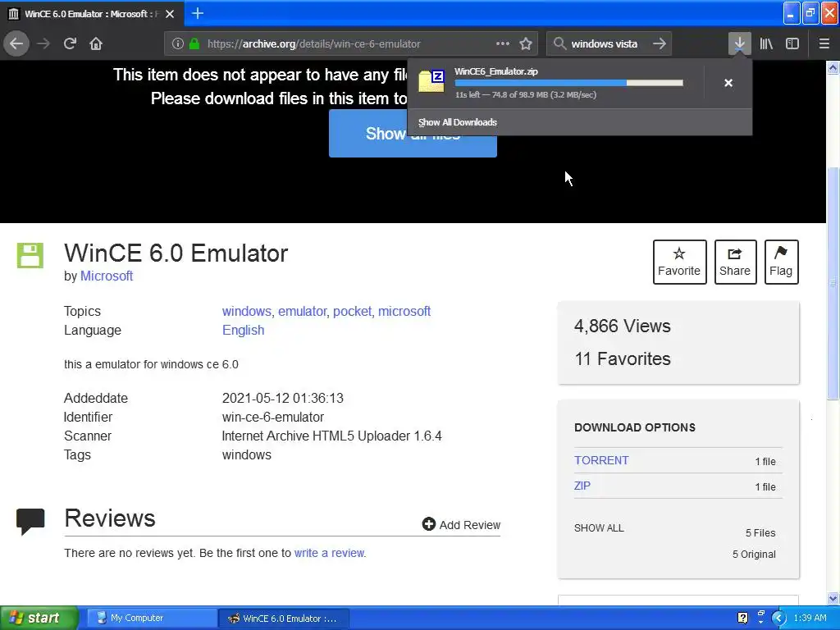840x630 pixels.
Task: Click SHOW ALL download options
Action: coord(599,528)
